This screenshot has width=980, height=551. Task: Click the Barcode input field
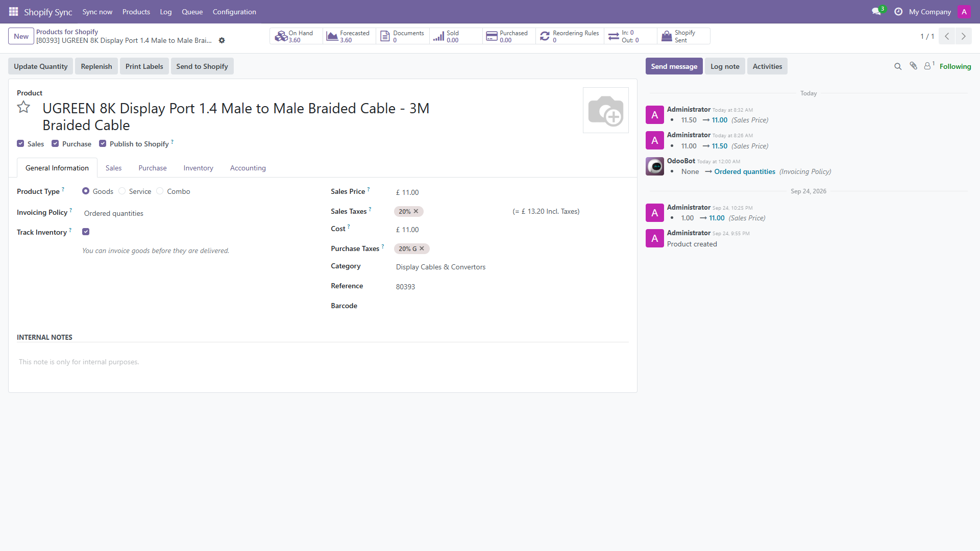[512, 306]
